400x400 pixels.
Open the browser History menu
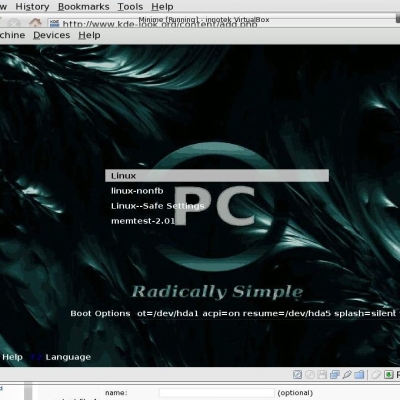(x=32, y=7)
